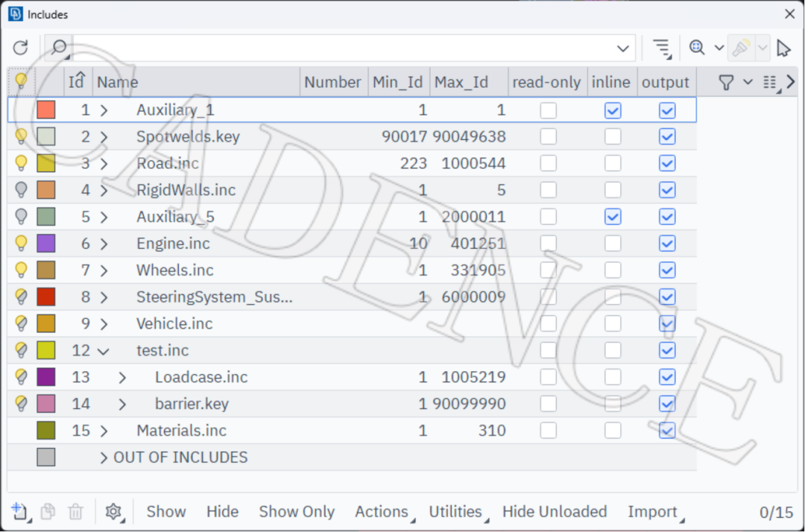Uncheck output checkbox for Spotwelds.key
The image size is (805, 532).
tap(667, 136)
